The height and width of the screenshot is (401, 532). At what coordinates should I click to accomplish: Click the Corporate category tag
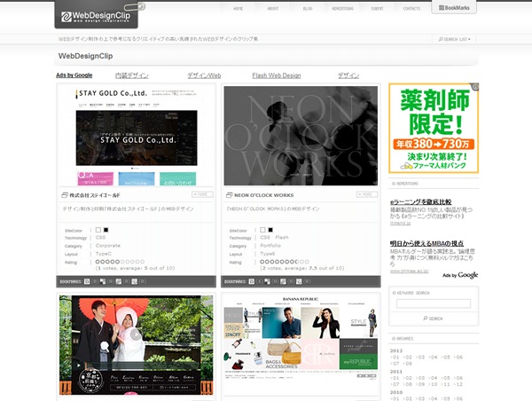coord(108,246)
